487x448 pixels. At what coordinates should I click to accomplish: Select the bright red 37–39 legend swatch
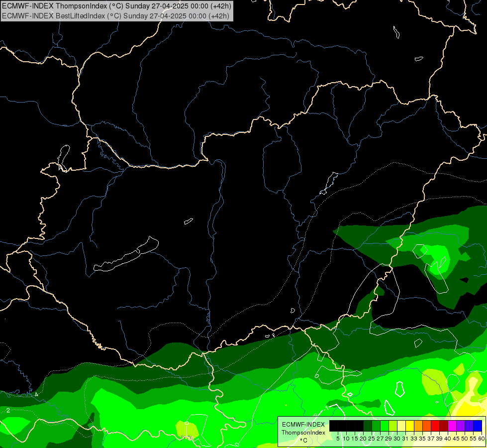(435, 426)
